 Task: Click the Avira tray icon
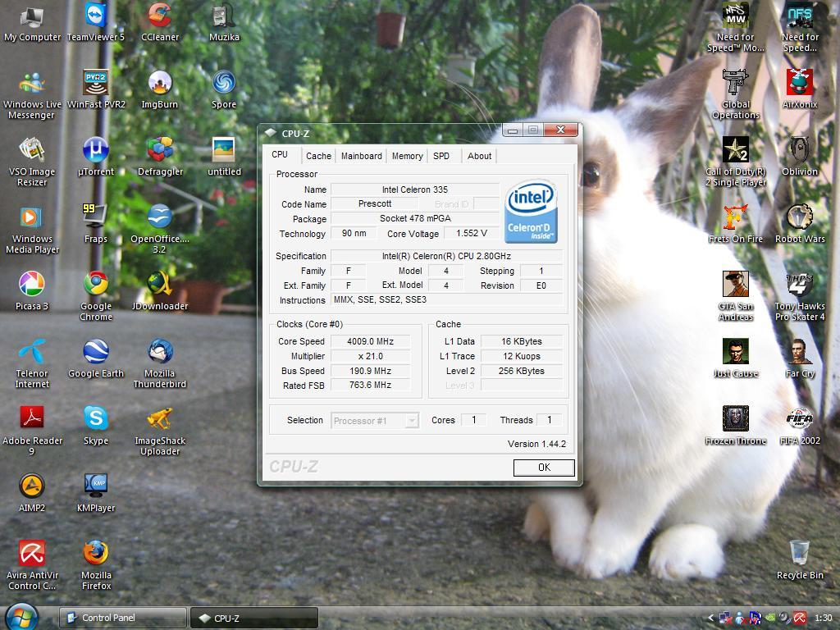click(x=800, y=619)
